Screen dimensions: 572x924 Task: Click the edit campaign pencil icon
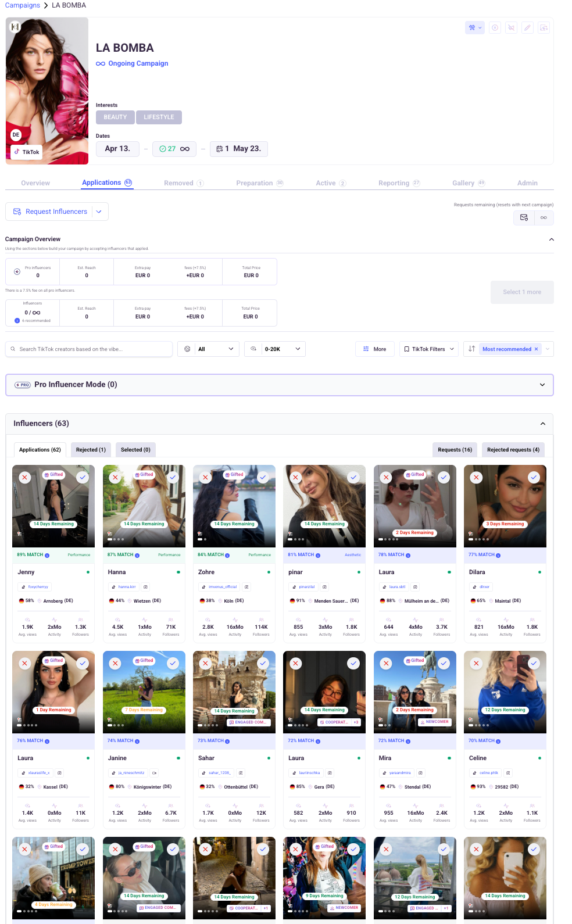point(527,27)
